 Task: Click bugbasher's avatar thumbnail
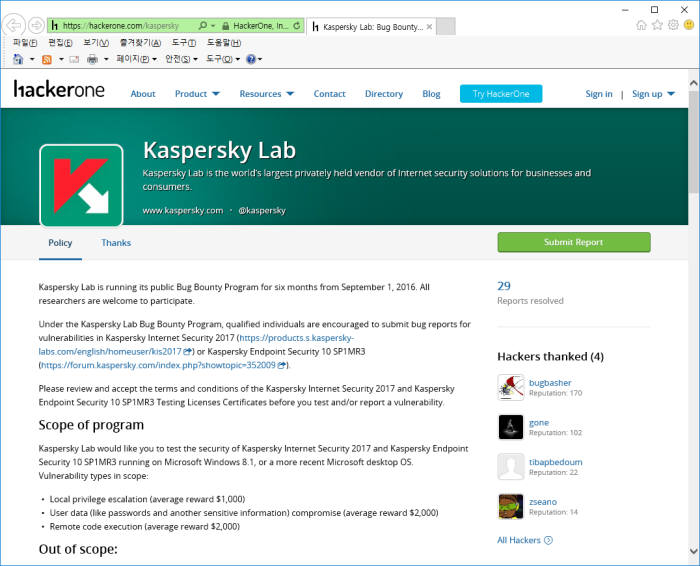511,387
